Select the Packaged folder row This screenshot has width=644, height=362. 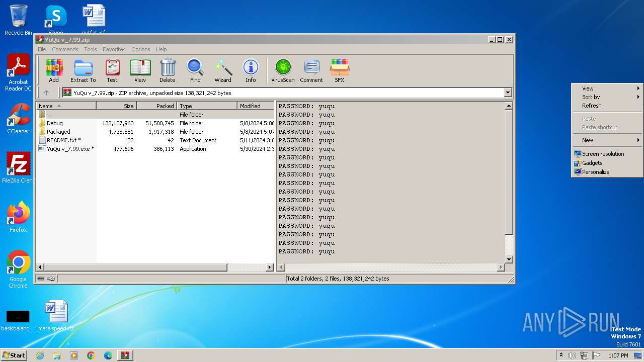pyautogui.click(x=155, y=132)
